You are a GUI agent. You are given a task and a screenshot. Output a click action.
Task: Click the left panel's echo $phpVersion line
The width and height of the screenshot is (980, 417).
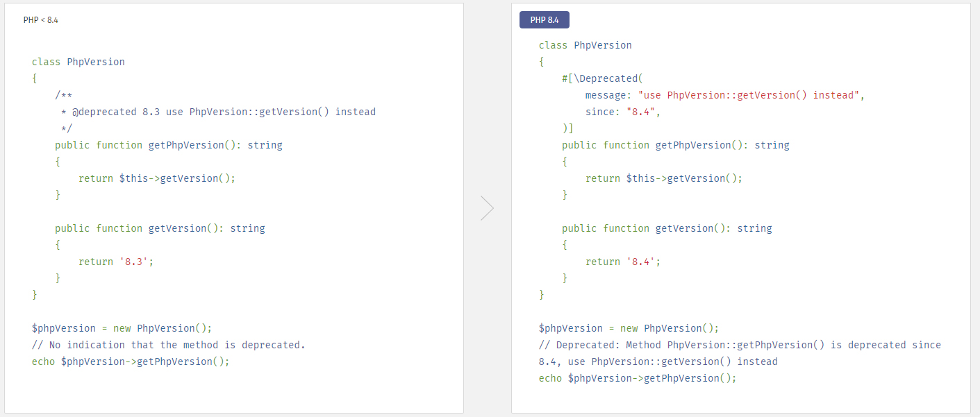point(131,361)
